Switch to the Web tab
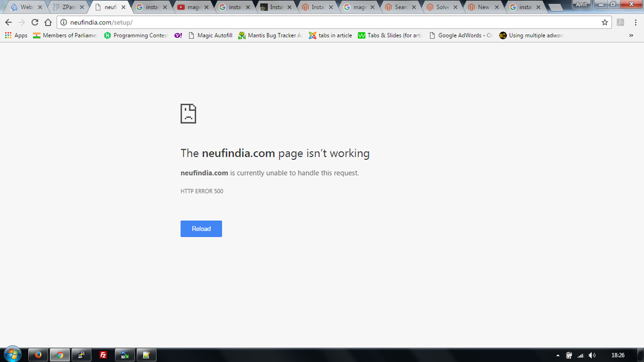 point(26,7)
